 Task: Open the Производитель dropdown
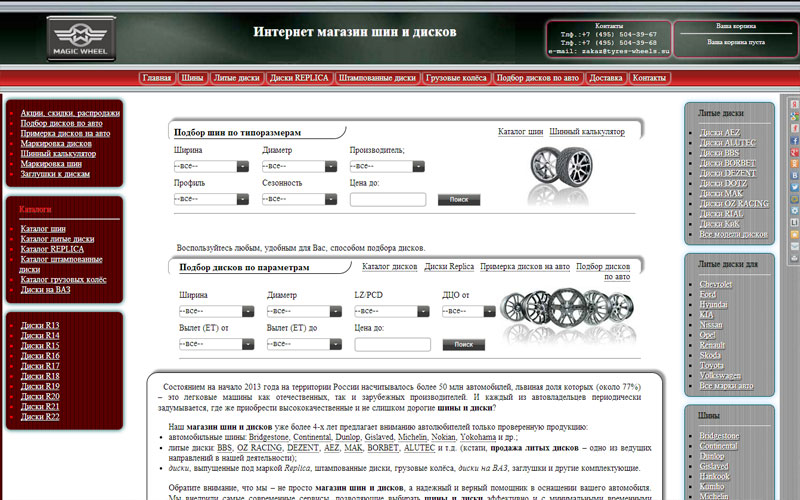[x=387, y=166]
